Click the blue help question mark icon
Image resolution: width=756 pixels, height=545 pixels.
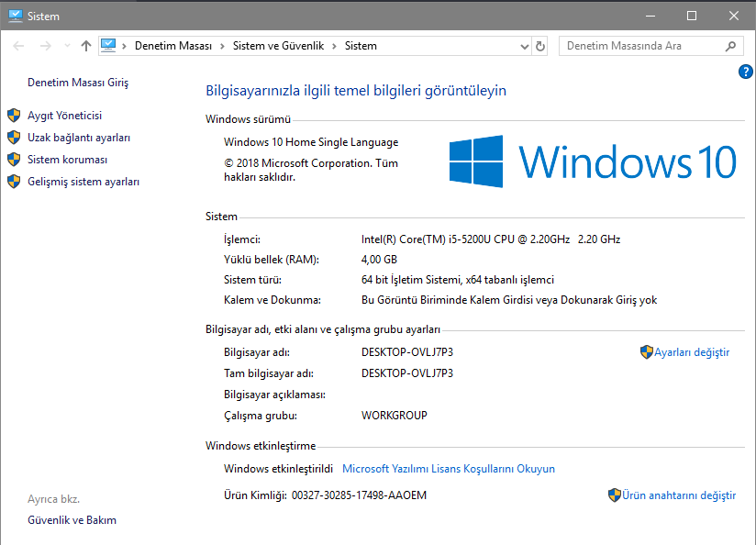click(745, 72)
